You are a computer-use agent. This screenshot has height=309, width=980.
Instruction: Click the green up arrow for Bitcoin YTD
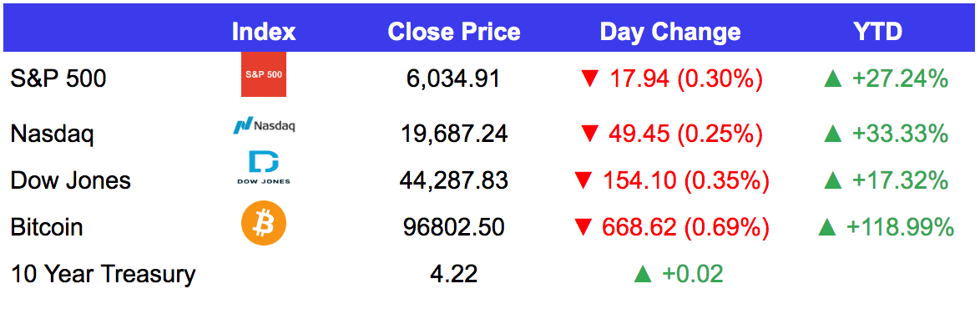[827, 227]
